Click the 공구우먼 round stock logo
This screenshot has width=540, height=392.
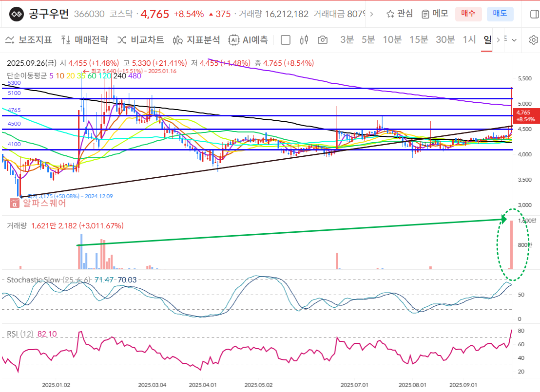(x=16, y=14)
